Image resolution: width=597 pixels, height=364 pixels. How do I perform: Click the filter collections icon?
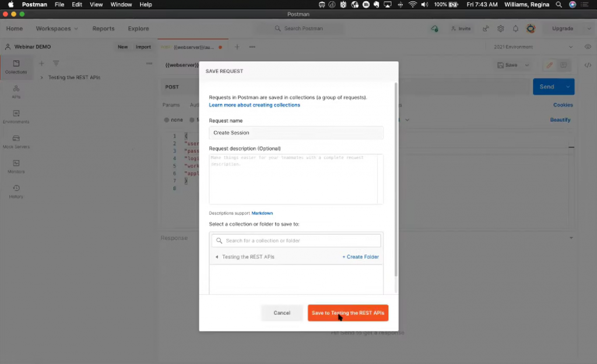[56, 63]
